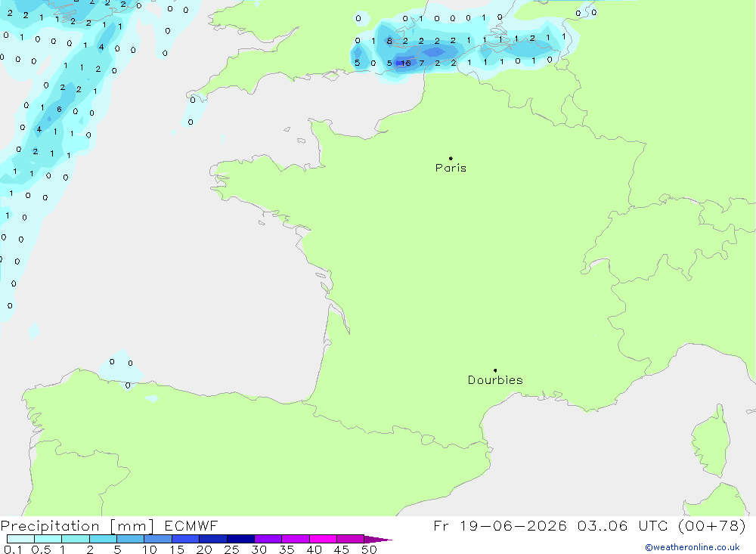
Task: Click the 16 mm precipitation value on map
Action: pos(406,63)
